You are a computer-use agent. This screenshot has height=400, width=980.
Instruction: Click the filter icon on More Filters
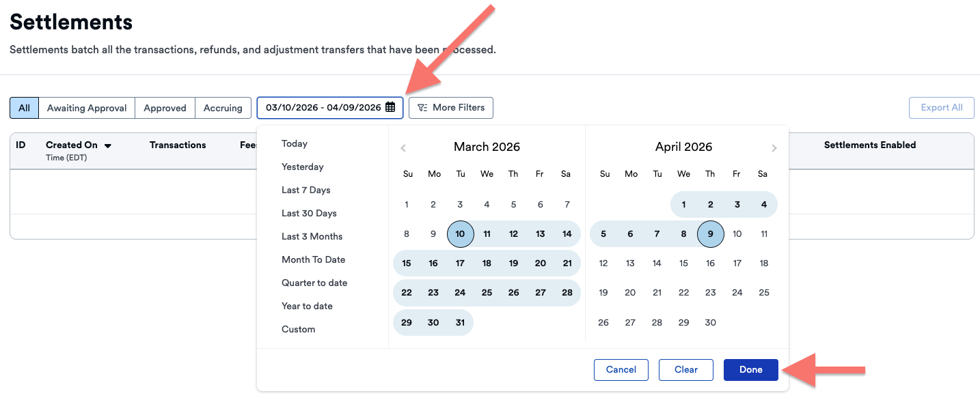click(422, 108)
